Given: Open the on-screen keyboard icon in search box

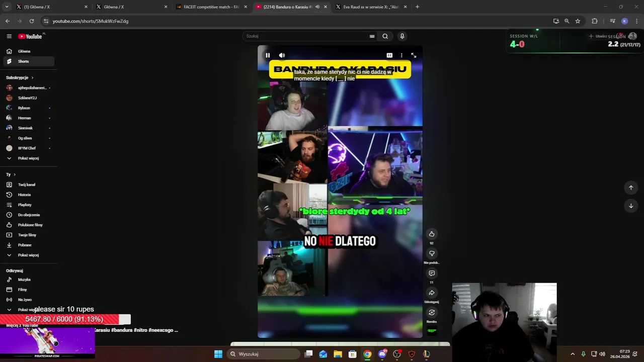Looking at the screenshot, I should (x=372, y=36).
